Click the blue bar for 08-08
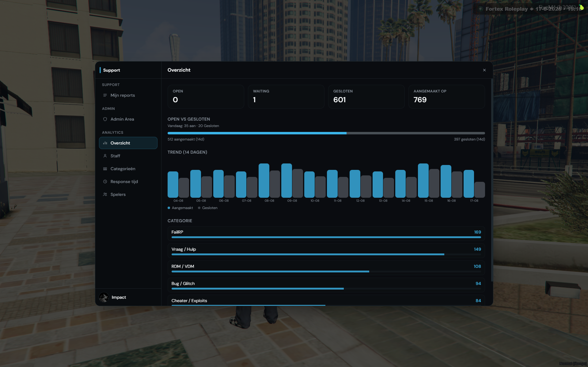 (x=264, y=181)
